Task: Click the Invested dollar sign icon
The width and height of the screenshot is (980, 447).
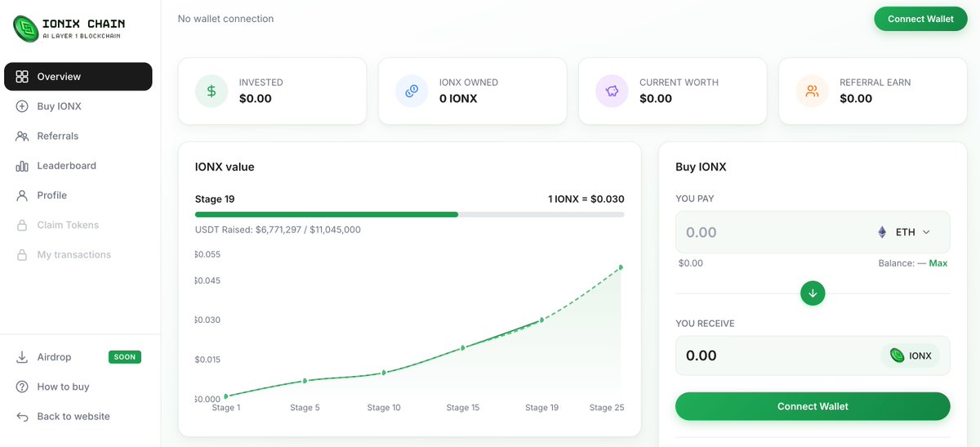Action: point(212,91)
